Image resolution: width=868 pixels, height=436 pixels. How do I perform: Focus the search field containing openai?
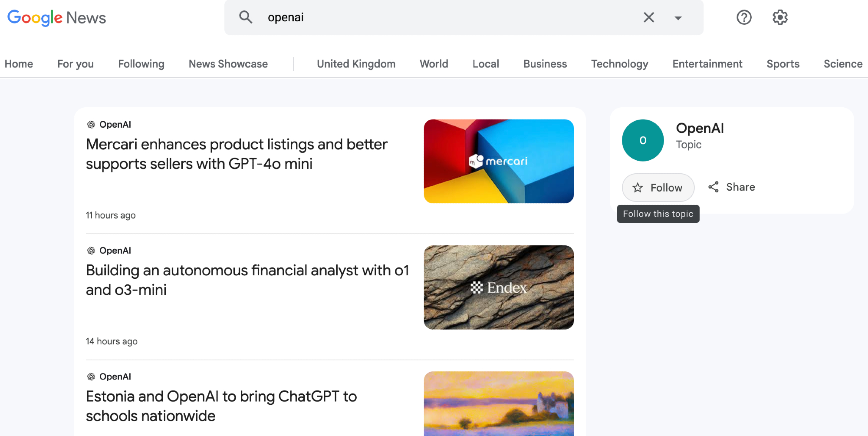447,17
